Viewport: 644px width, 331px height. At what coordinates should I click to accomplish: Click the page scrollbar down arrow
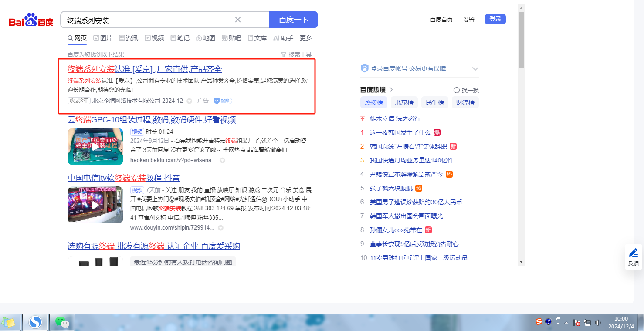[521, 262]
